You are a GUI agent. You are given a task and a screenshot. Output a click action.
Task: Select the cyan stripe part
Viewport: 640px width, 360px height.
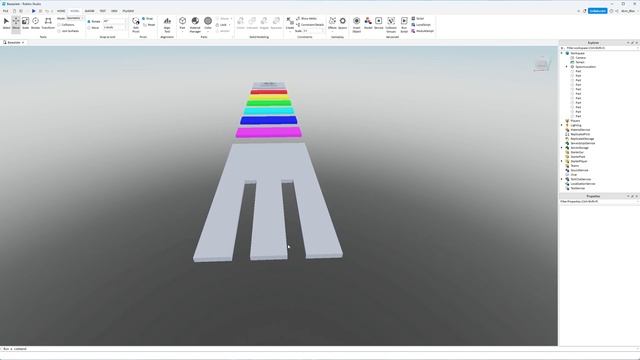(269, 111)
